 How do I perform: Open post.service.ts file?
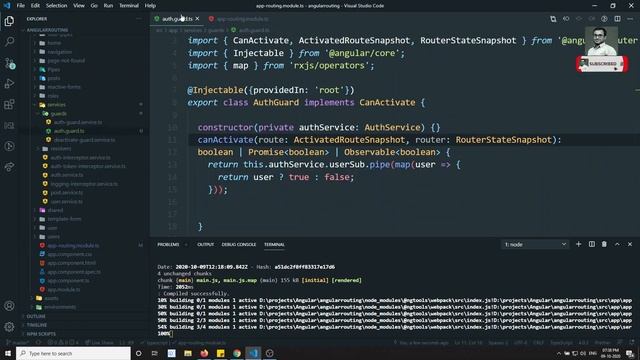point(67,193)
